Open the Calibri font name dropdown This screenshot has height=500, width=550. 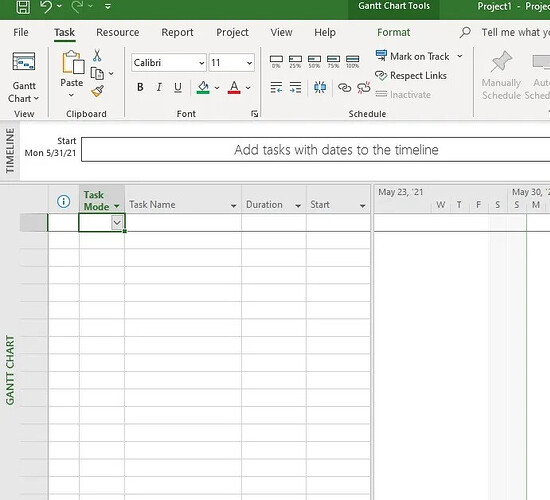[x=202, y=63]
